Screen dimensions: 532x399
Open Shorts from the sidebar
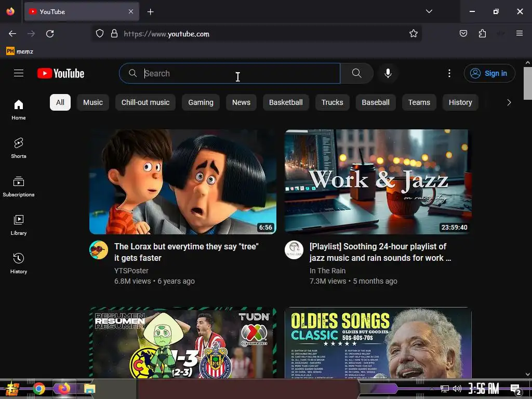tap(19, 148)
